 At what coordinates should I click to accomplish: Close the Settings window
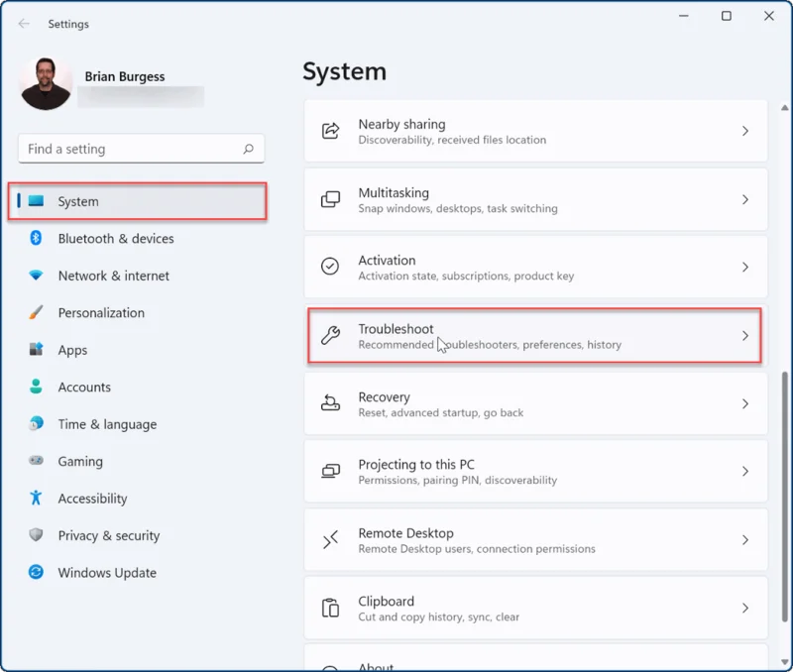tap(769, 16)
